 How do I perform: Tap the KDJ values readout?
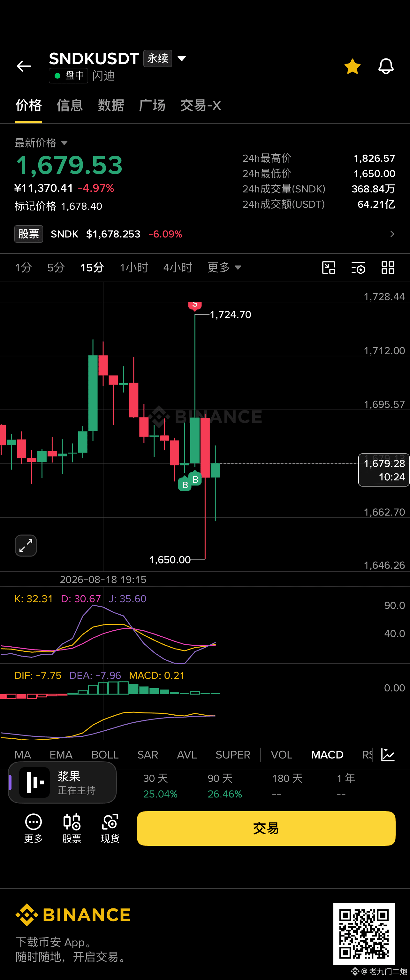80,599
